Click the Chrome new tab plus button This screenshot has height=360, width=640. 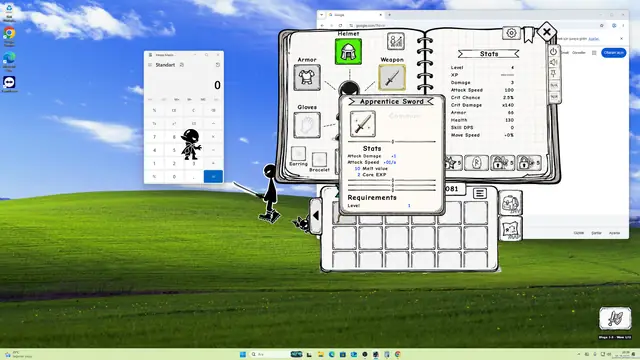click(389, 15)
